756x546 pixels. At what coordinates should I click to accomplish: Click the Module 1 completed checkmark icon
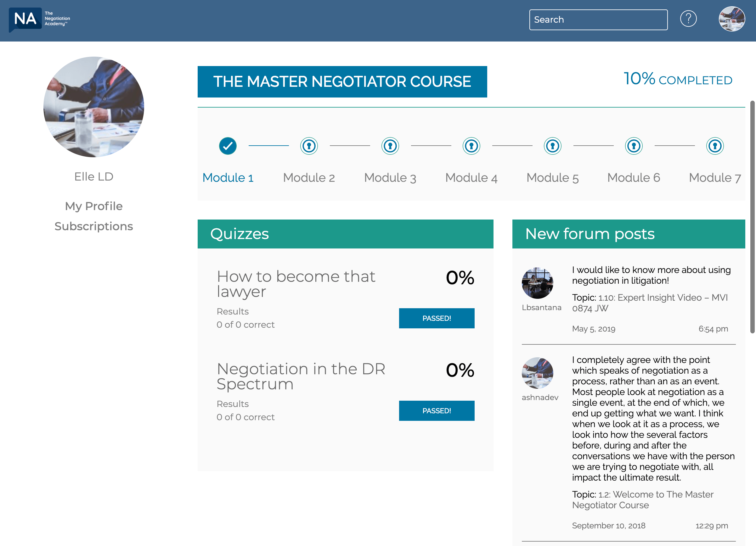click(228, 146)
